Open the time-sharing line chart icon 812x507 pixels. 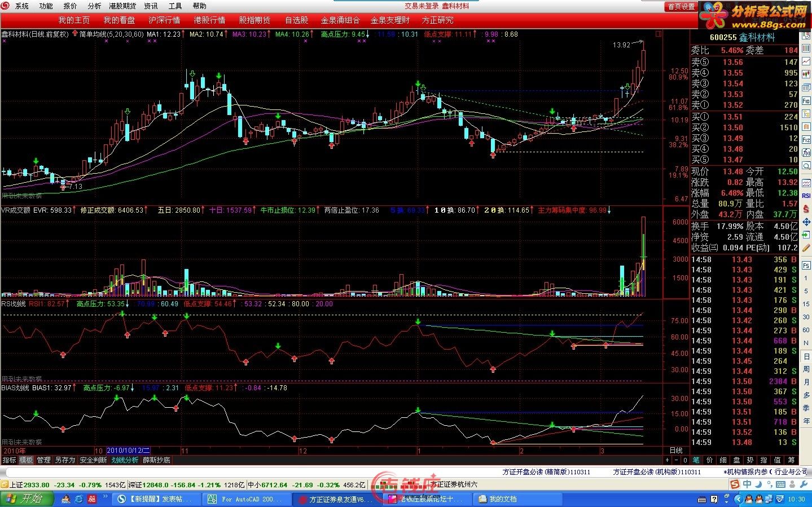coord(806,61)
